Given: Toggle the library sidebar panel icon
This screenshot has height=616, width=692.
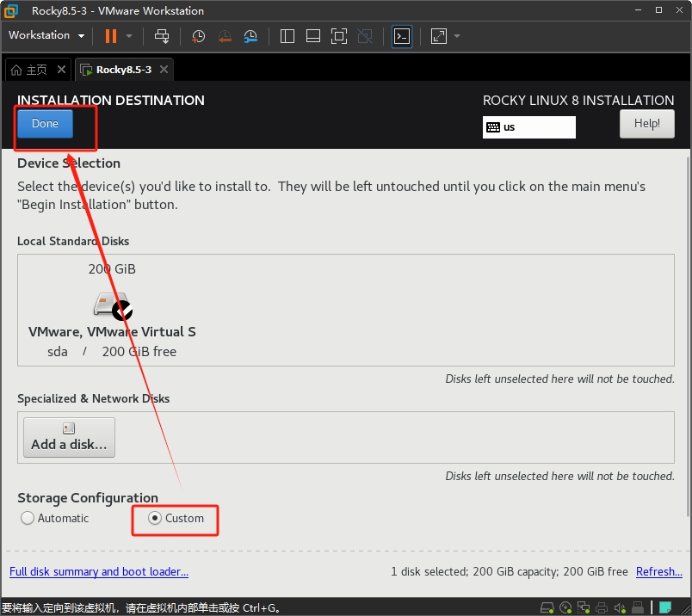Looking at the screenshot, I should pyautogui.click(x=287, y=36).
